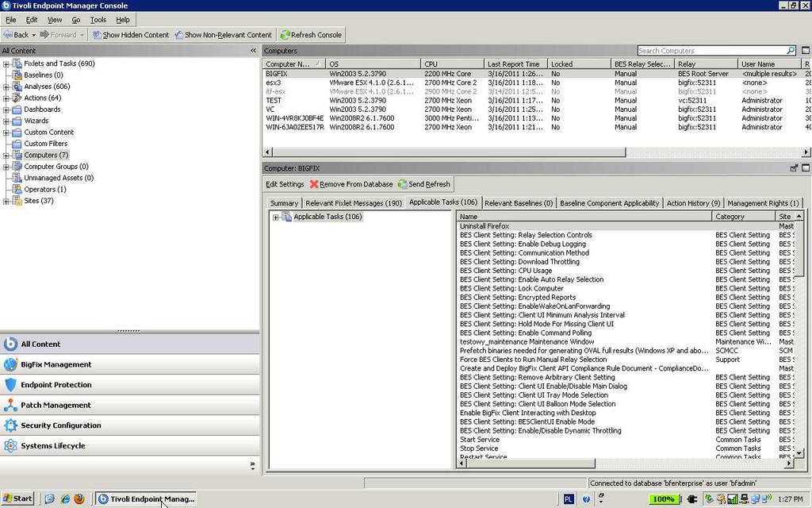Click the Fixlets and Tasks tree icon
This screenshot has height=508, width=812.
pos(17,63)
